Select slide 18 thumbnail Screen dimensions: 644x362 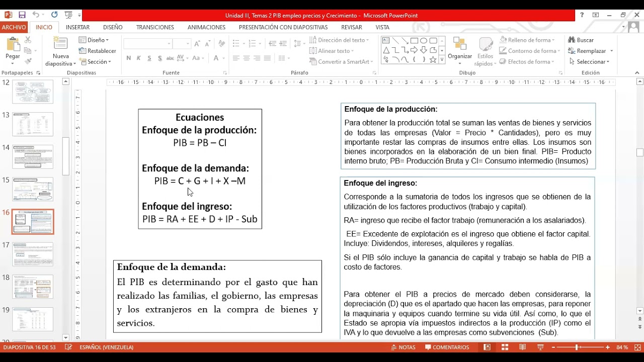[x=33, y=286]
